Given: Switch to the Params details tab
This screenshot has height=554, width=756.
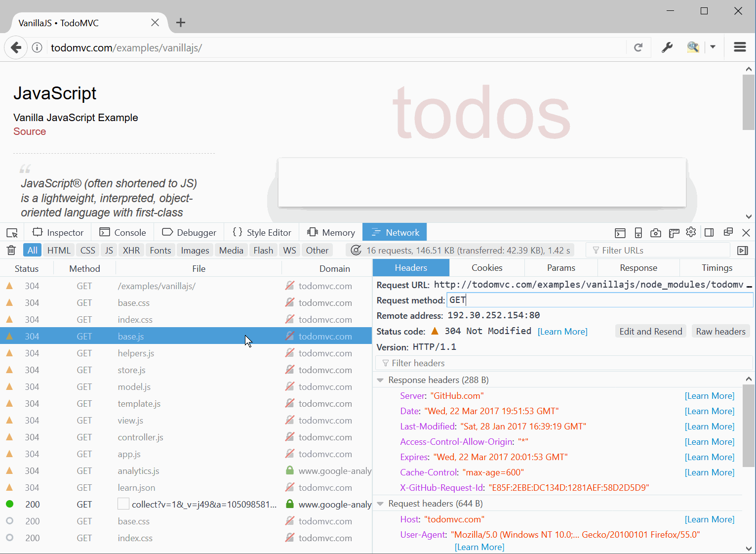Looking at the screenshot, I should pyautogui.click(x=561, y=268).
